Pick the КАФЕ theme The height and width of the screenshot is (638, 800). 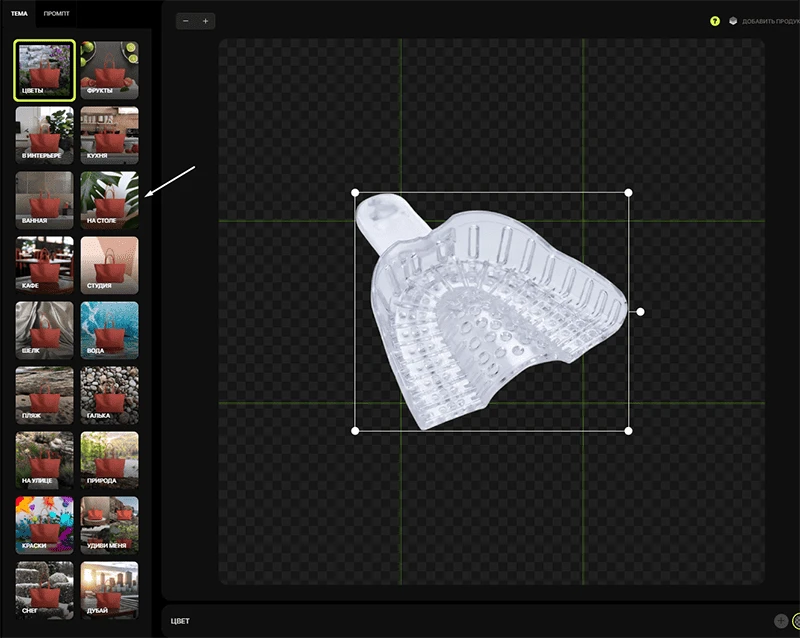[44, 265]
